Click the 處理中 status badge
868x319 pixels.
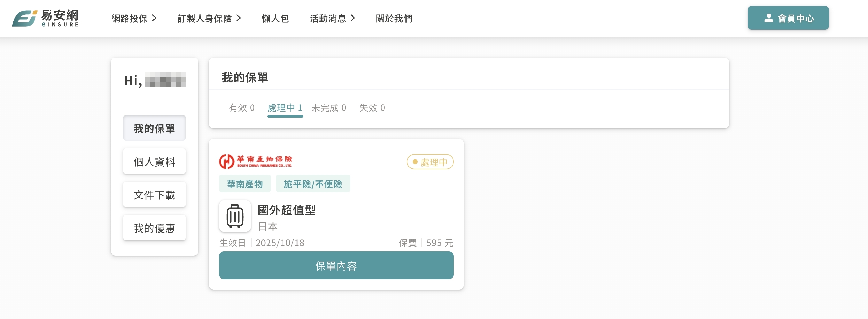pos(430,162)
